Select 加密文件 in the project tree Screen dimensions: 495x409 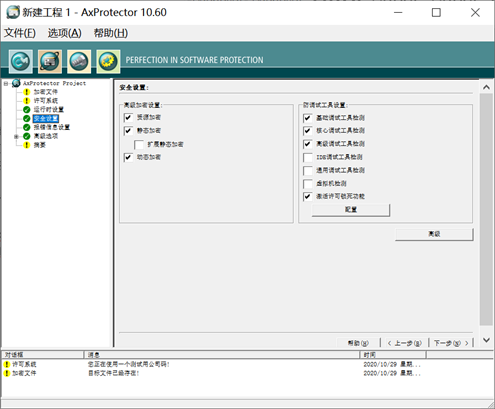(46, 92)
